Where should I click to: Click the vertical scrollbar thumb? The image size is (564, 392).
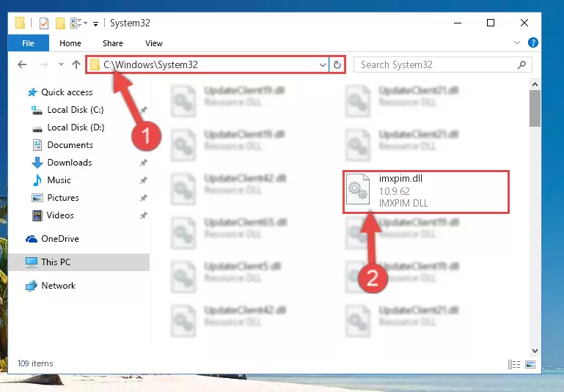coord(535,108)
